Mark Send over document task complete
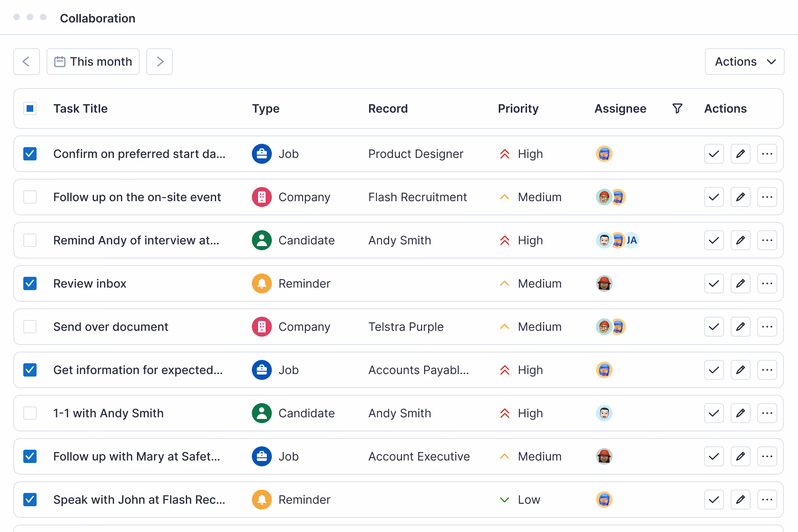The image size is (798, 532). point(714,327)
